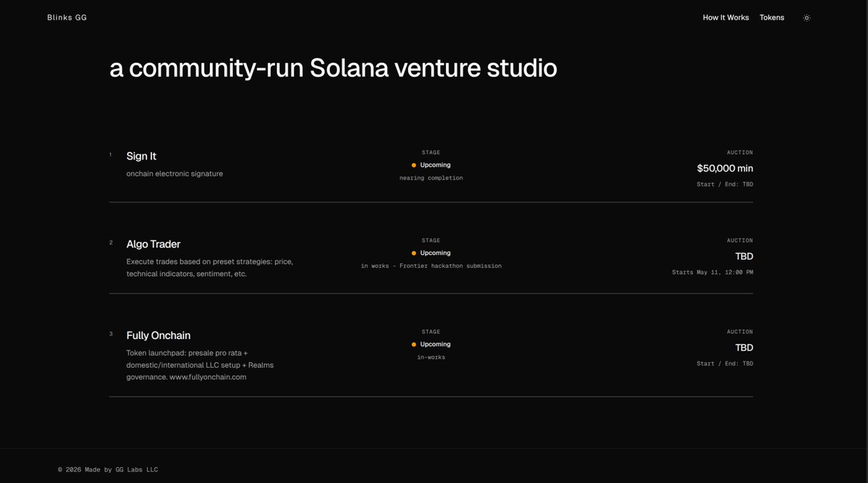868x483 pixels.
Task: Click the "$50,000 min" auction value
Action: tap(725, 169)
